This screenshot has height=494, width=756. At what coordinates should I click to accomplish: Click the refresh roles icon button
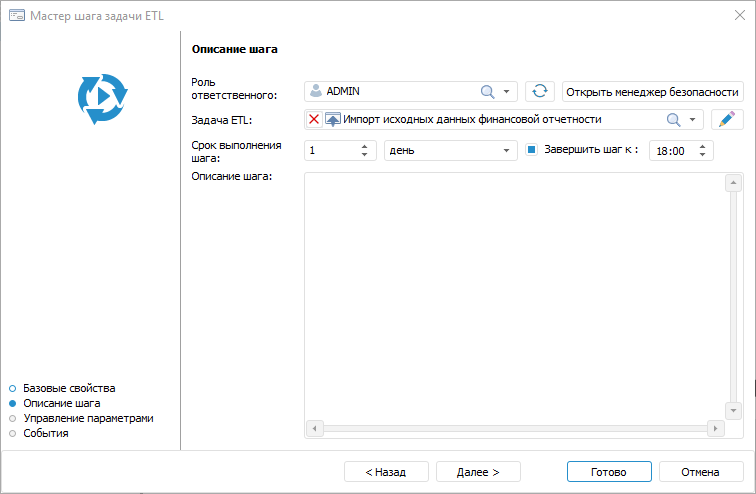[x=540, y=91]
